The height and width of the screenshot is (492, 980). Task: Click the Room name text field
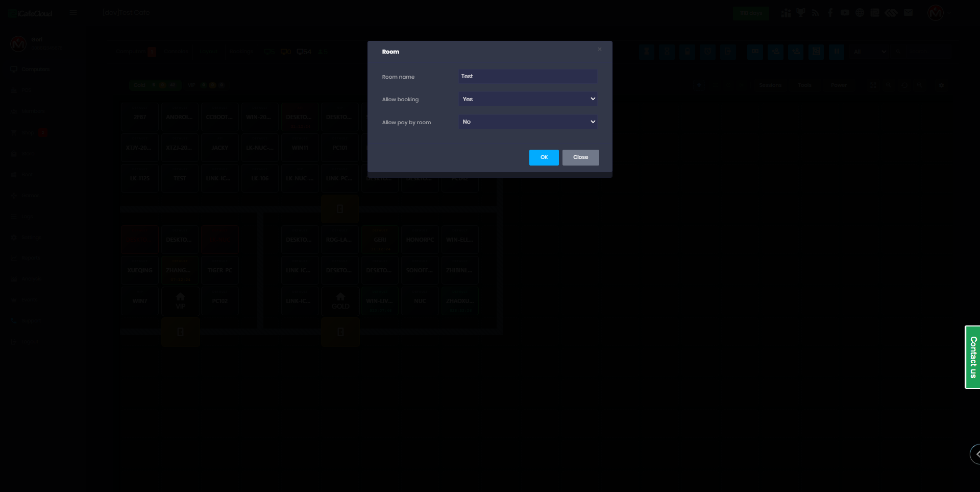(x=528, y=76)
